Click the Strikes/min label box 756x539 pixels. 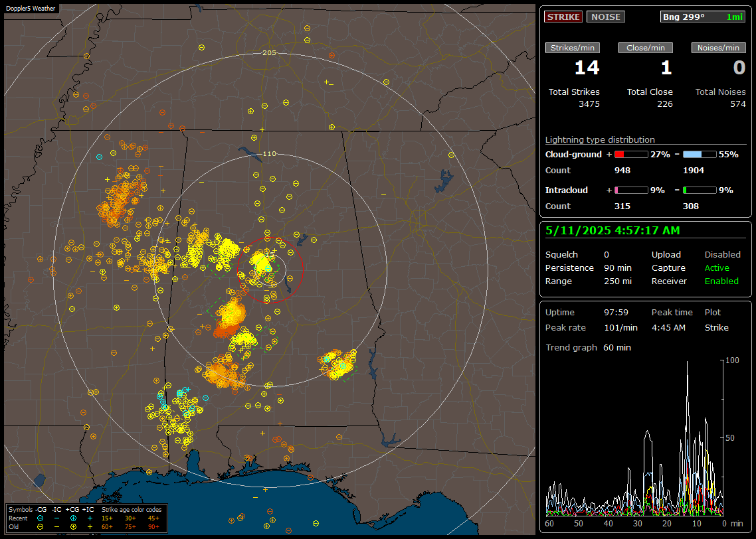572,48
